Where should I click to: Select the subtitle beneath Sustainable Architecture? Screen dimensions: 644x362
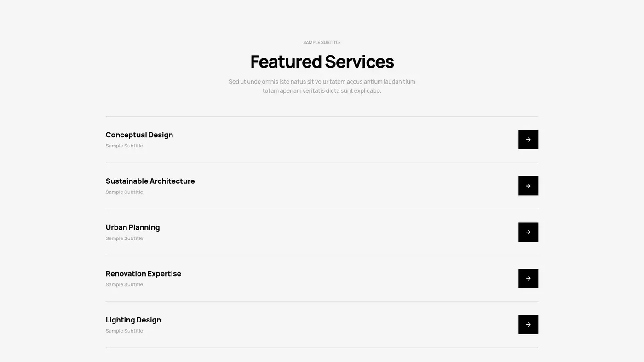124,192
